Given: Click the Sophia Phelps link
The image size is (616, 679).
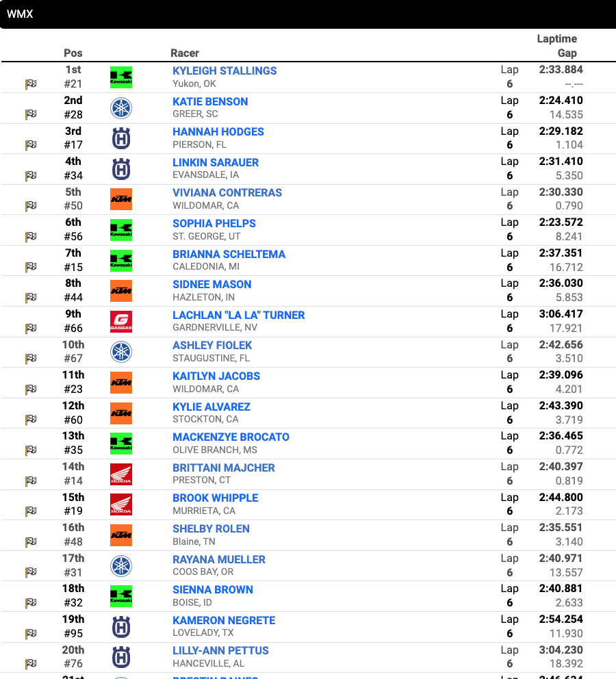Looking at the screenshot, I should click(x=214, y=223).
